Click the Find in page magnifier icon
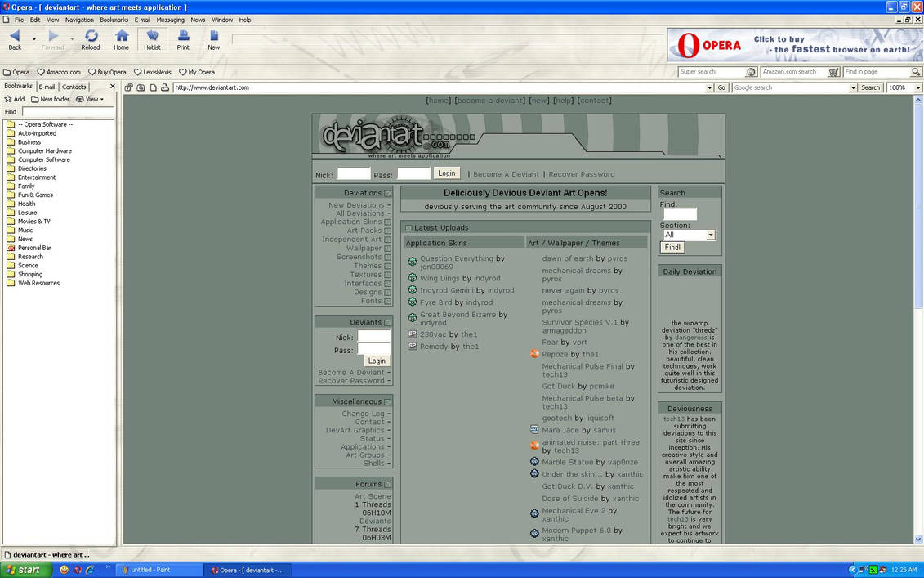Screen dimensions: 924x578 click(916, 72)
